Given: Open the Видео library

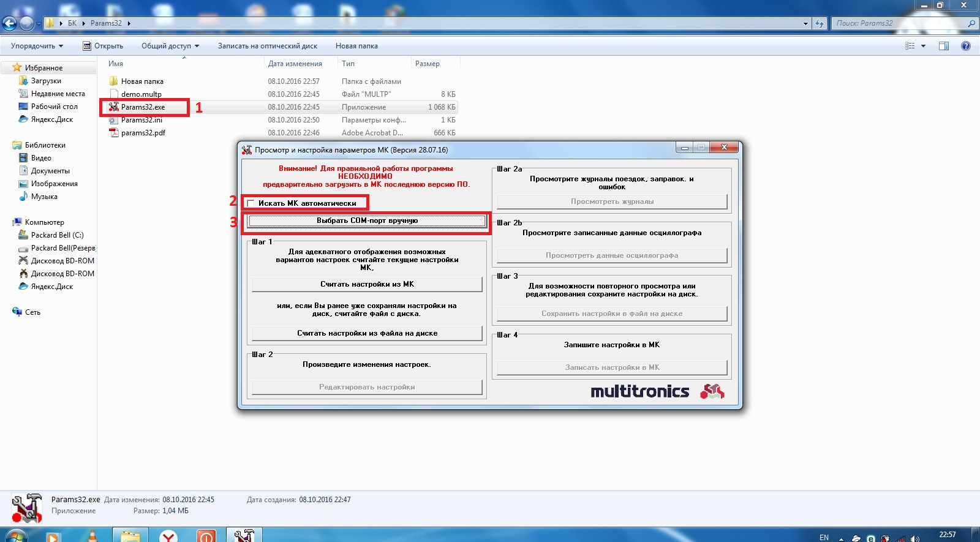Looking at the screenshot, I should tap(41, 158).
